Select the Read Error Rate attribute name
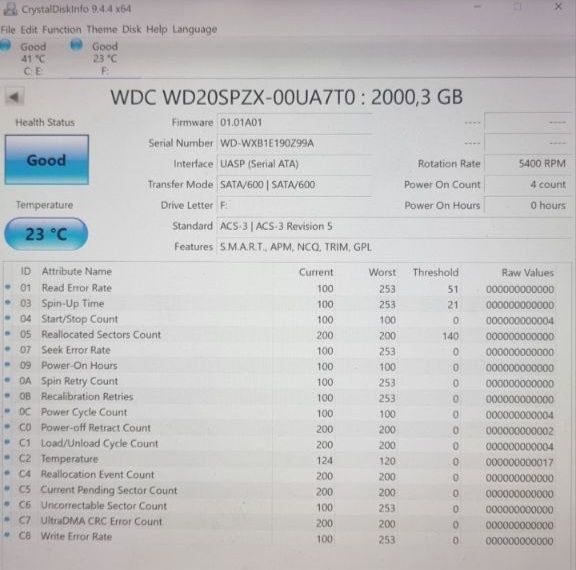Viewport: 576px width, 570px height. point(76,288)
